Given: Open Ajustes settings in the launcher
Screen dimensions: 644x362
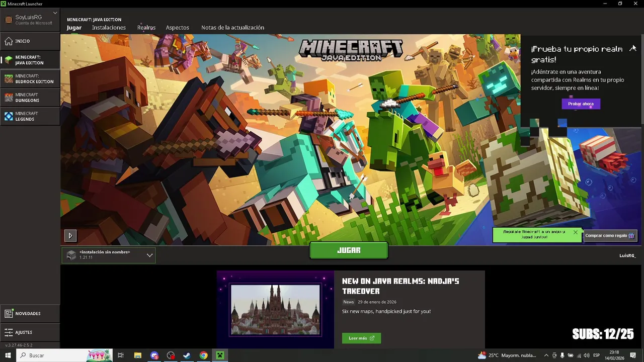Looking at the screenshot, I should [x=30, y=332].
